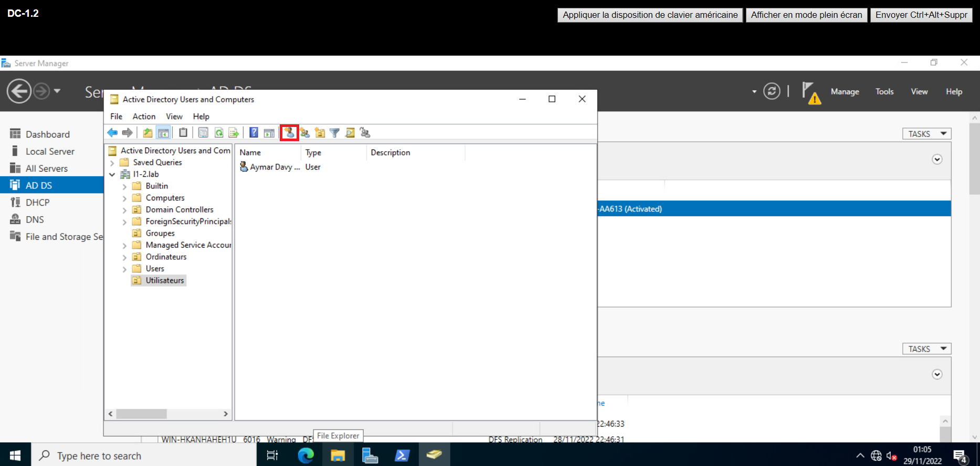Expand the ForeignSecurityPrincipals node
This screenshot has height=466, width=980.
pyautogui.click(x=124, y=222)
